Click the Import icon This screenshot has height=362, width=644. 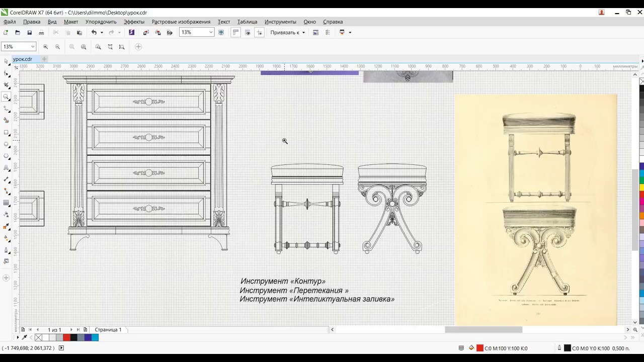point(146,32)
